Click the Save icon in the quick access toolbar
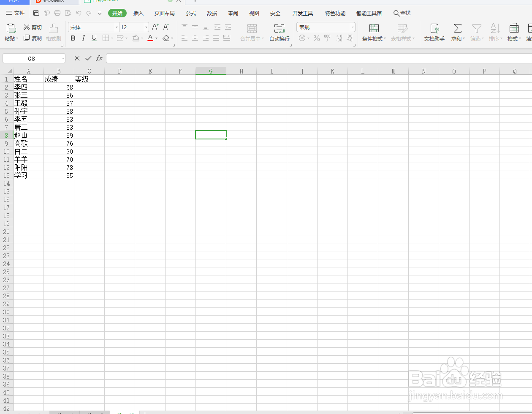532x414 pixels. coord(36,13)
